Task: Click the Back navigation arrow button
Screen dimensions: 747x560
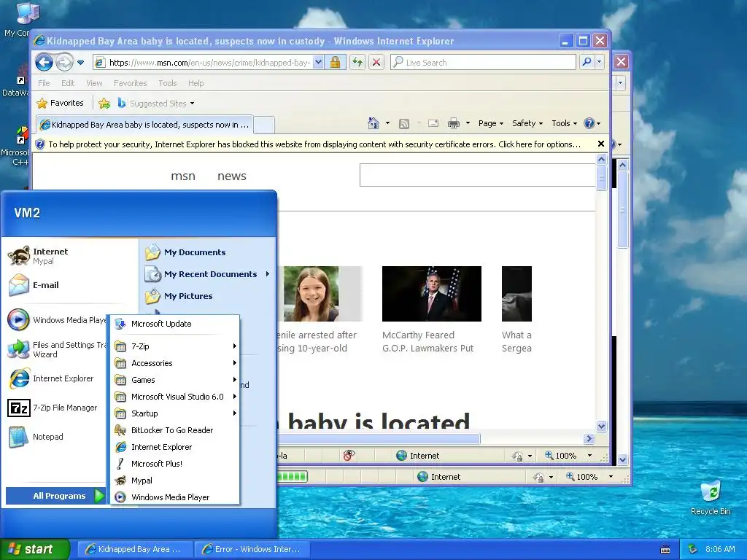Action: pyautogui.click(x=44, y=62)
